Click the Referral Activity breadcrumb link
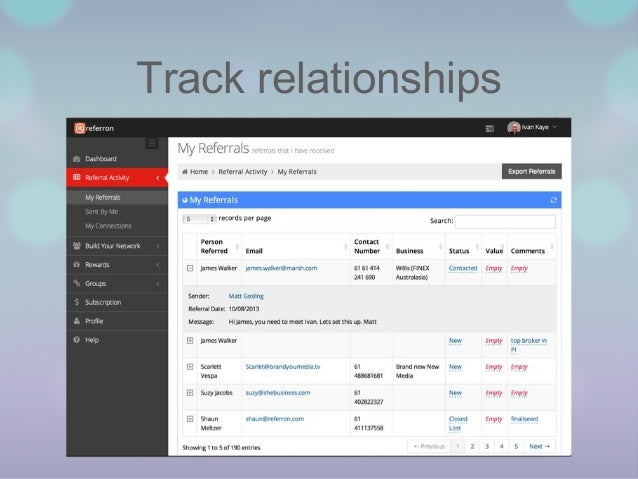Viewport: 638px width, 479px height. click(x=243, y=172)
